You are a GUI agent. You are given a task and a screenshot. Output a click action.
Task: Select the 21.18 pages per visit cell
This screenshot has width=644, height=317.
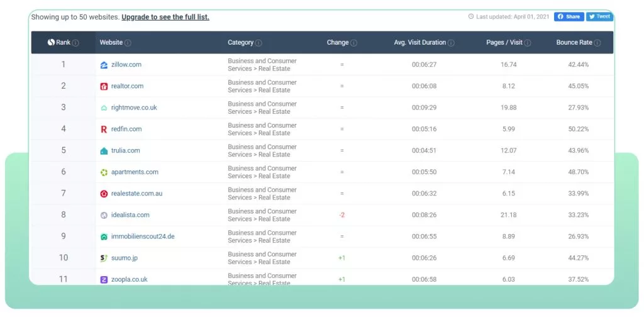click(x=508, y=214)
